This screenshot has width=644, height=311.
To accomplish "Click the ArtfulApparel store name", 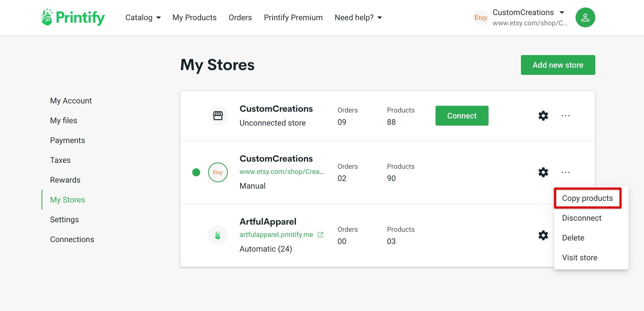I will click(x=268, y=221).
